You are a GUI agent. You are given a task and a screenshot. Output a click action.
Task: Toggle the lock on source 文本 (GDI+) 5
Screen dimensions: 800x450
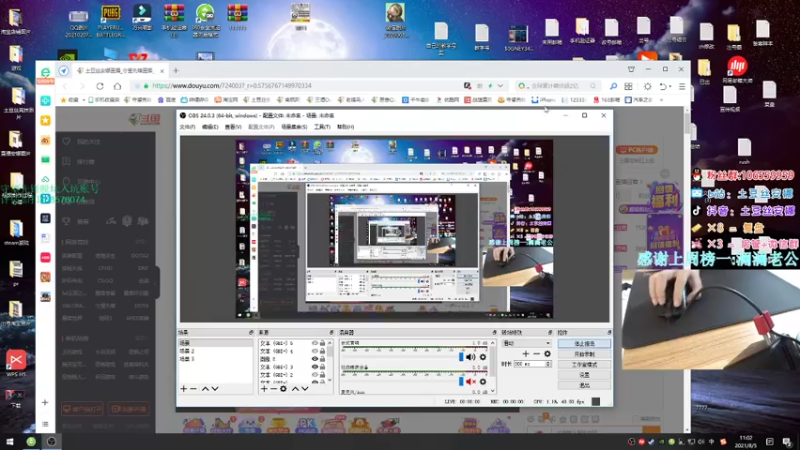click(322, 343)
